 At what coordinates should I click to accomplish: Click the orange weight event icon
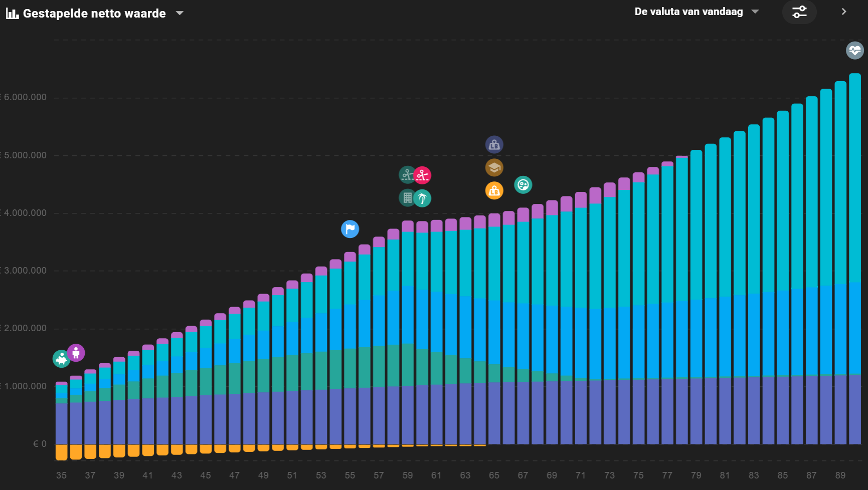point(494,190)
